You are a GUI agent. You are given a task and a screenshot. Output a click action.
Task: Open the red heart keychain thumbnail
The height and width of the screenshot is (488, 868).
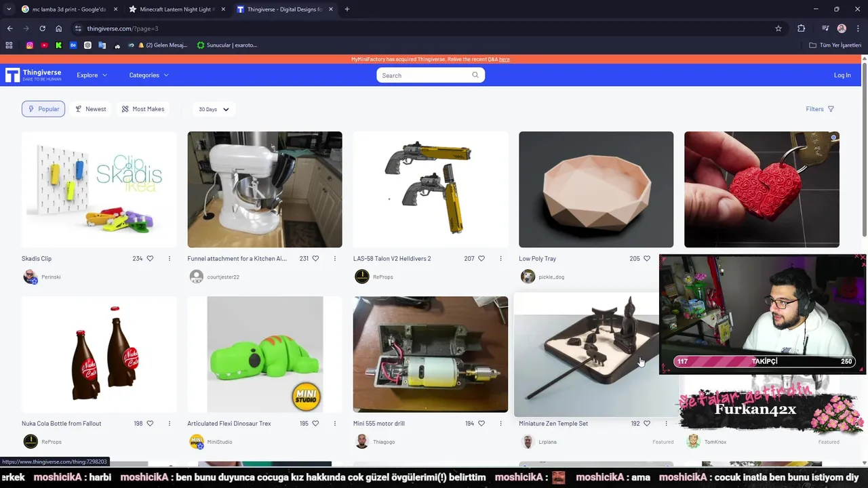click(x=762, y=189)
